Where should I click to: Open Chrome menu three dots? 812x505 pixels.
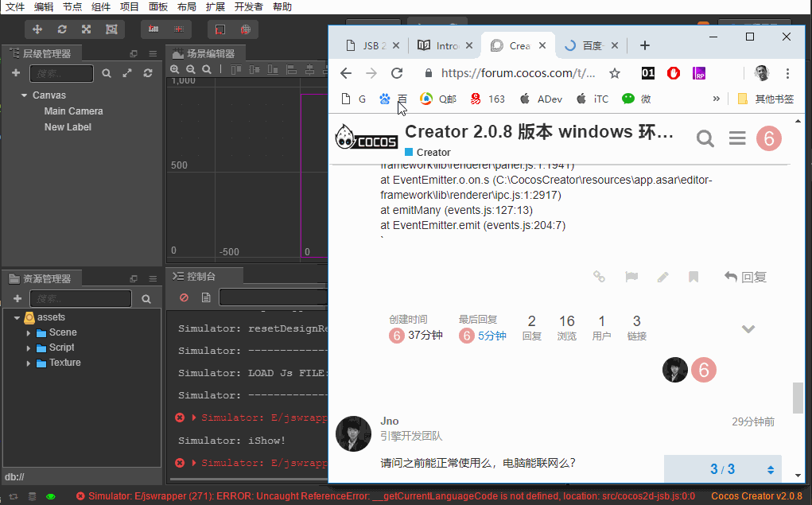(787, 73)
